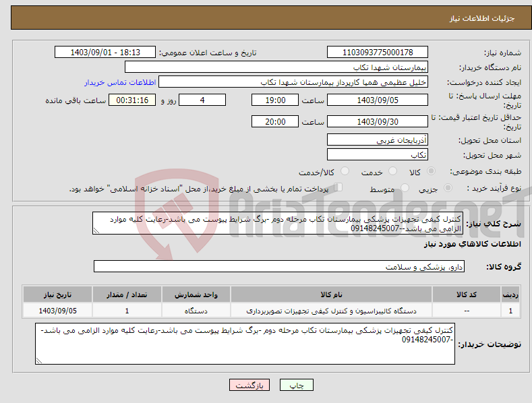
Task: Select the کالا/خدمت radio button
Action: [x=345, y=171]
